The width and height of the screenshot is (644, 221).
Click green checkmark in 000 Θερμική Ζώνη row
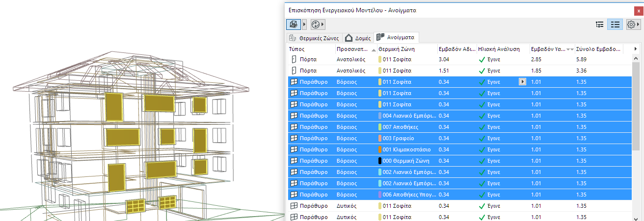click(x=482, y=161)
